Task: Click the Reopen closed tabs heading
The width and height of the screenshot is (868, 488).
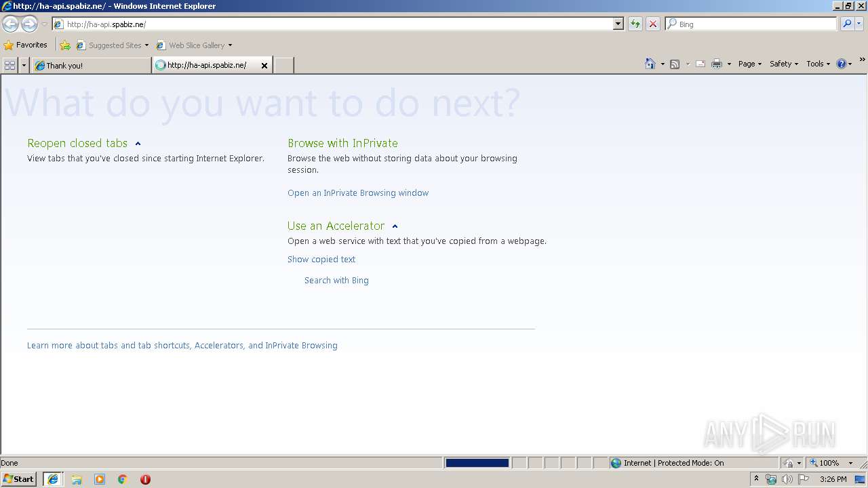Action: pyautogui.click(x=77, y=143)
